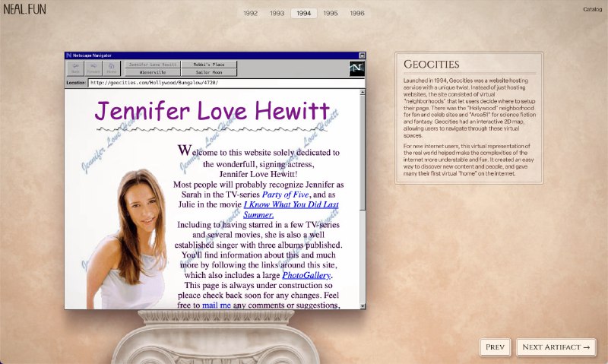
Task: Open the NEAL.FUN logo homepage
Action: coord(24,9)
